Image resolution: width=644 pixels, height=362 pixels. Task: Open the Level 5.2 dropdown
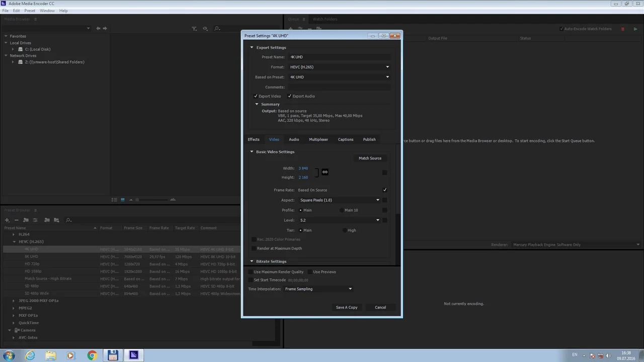point(340,220)
